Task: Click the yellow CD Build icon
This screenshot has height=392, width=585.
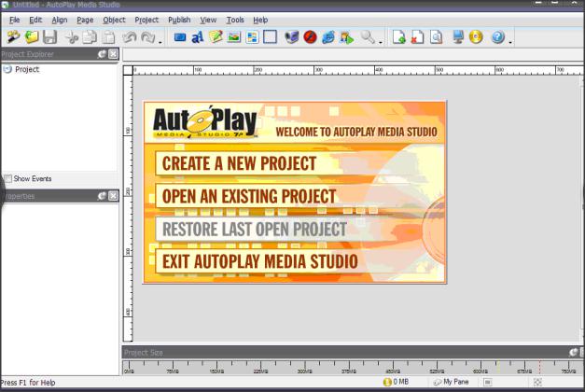Action: click(x=476, y=37)
